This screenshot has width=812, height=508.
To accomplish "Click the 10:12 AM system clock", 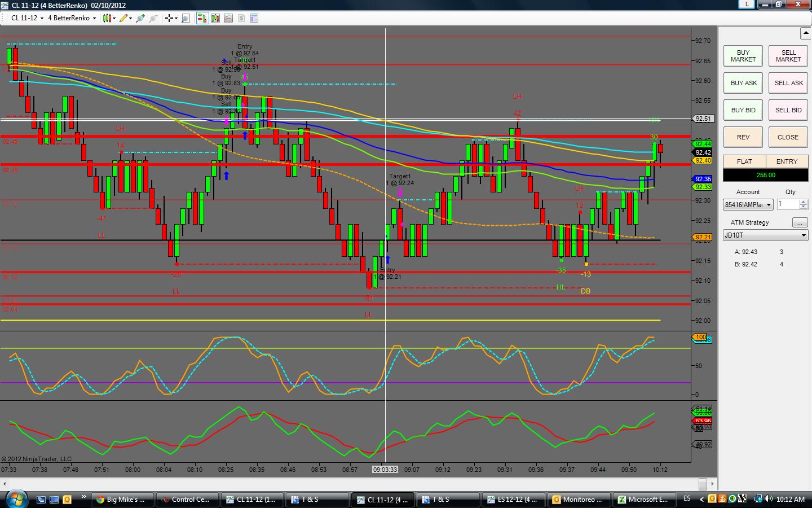I will click(791, 500).
